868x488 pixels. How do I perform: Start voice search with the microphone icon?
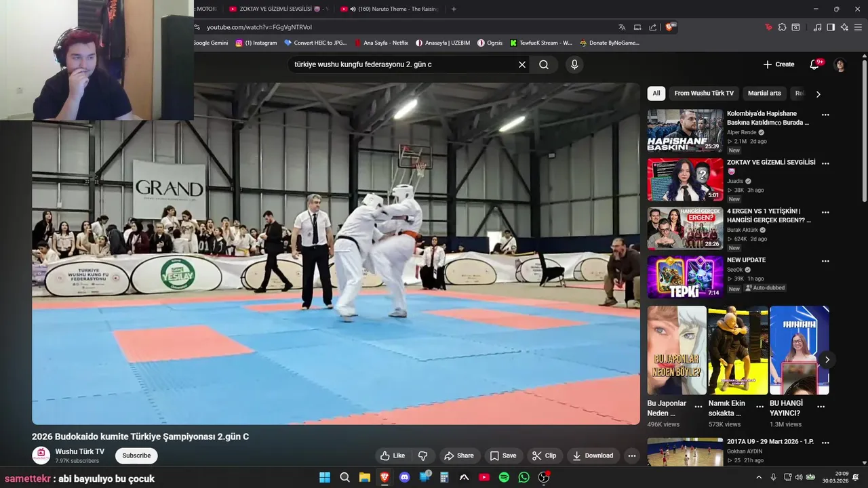pos(574,64)
